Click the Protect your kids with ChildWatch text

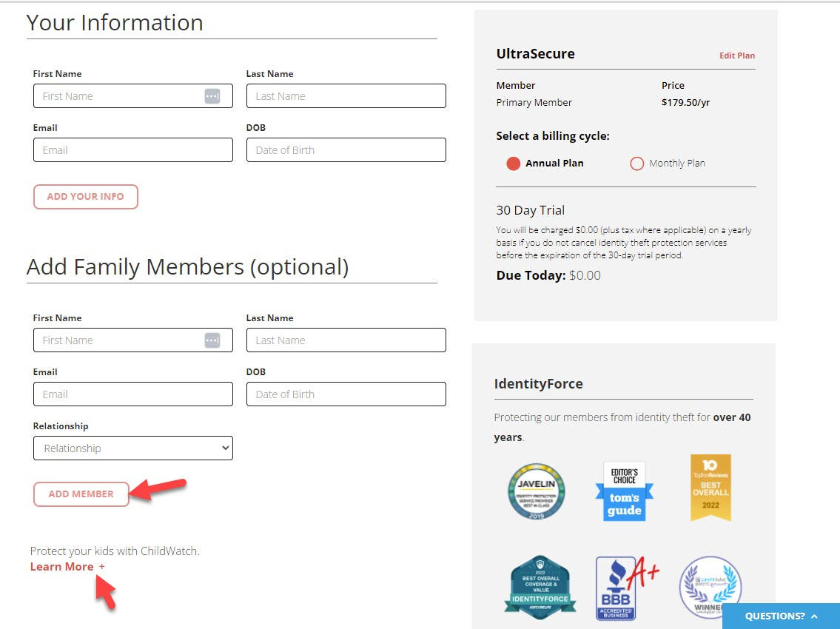115,551
